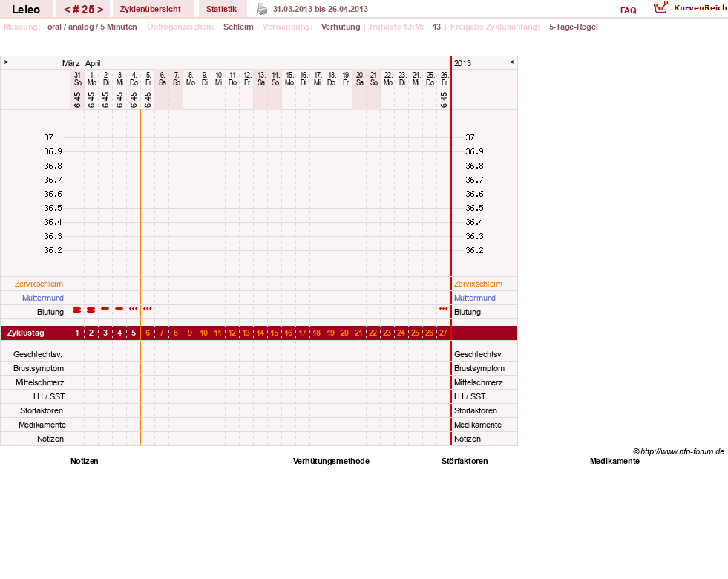Click the bleeding mark on cycle day 3
The width and height of the screenshot is (728, 579).
click(105, 308)
